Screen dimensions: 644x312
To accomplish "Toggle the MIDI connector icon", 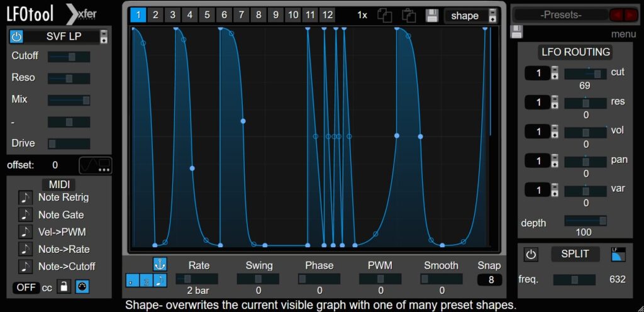I will coord(82,287).
